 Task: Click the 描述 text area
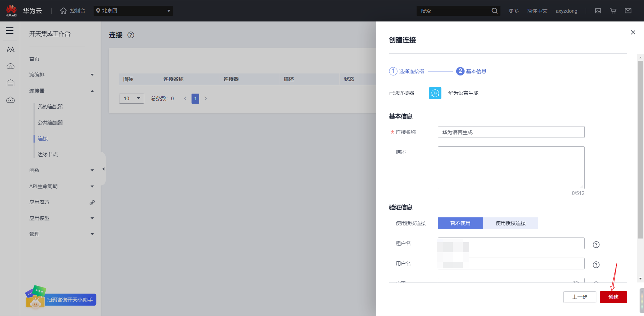point(511,168)
